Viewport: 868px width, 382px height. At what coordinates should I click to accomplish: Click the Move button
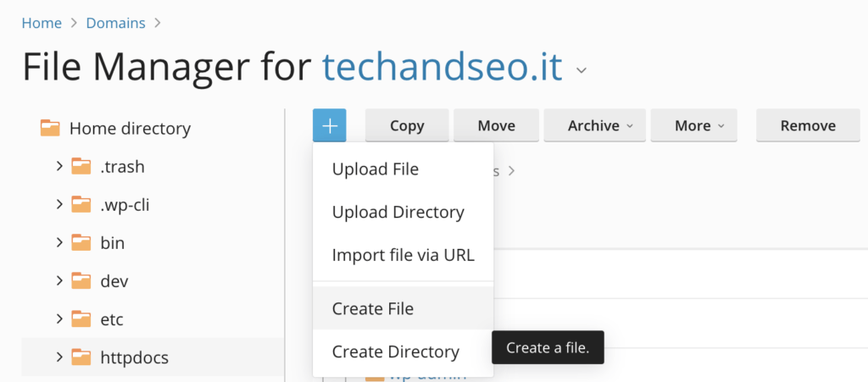click(497, 125)
